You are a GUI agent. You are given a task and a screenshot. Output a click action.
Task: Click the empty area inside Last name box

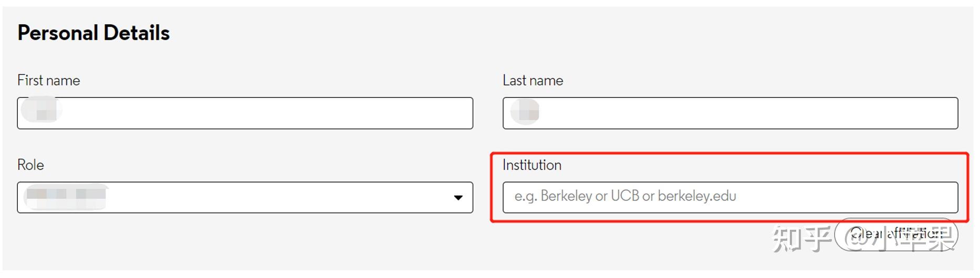pos(762,113)
